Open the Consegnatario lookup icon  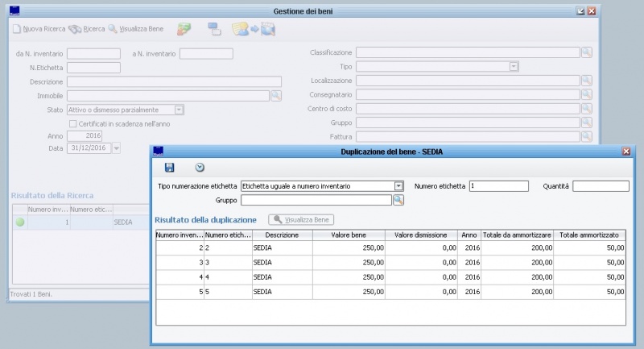tap(586, 94)
